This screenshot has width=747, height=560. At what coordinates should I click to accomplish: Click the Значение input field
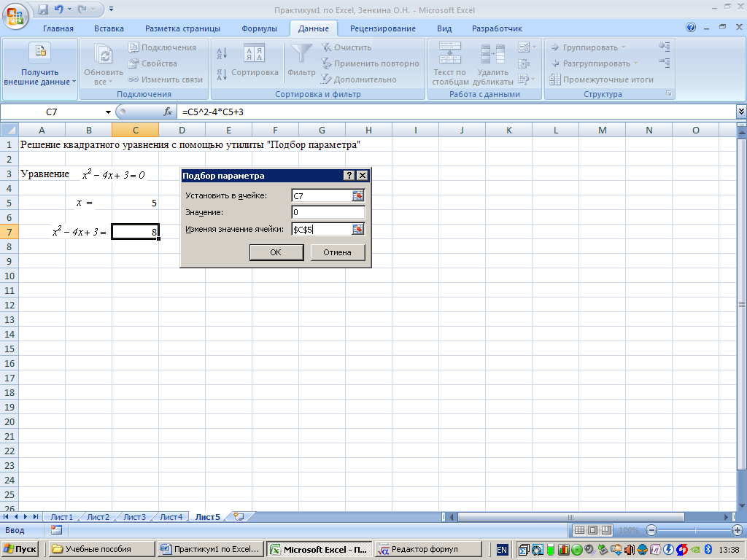(328, 212)
